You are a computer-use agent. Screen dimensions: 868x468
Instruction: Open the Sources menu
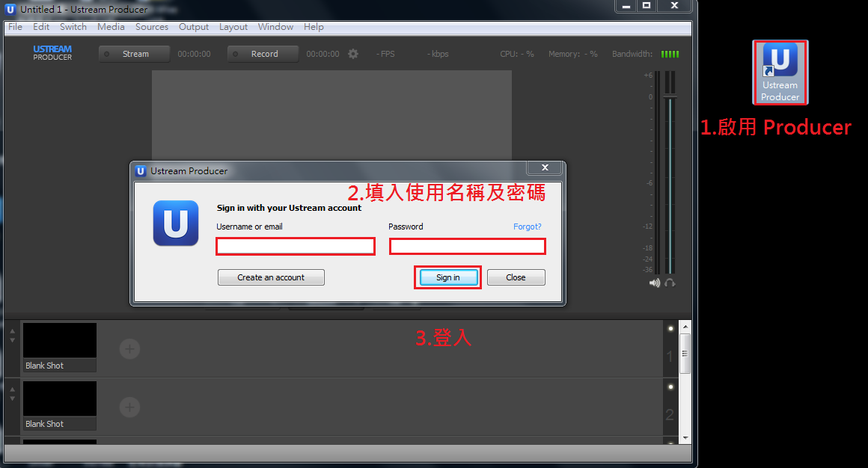coord(152,27)
